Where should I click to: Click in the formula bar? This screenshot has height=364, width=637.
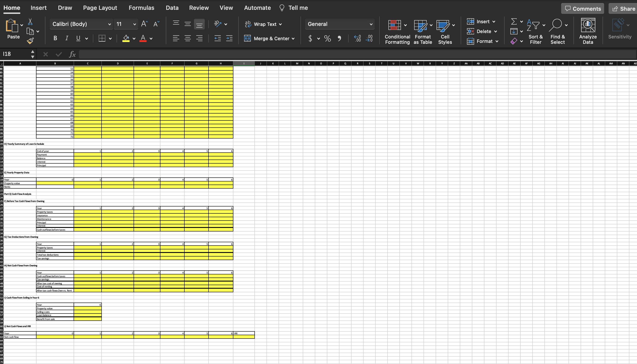coord(357,54)
